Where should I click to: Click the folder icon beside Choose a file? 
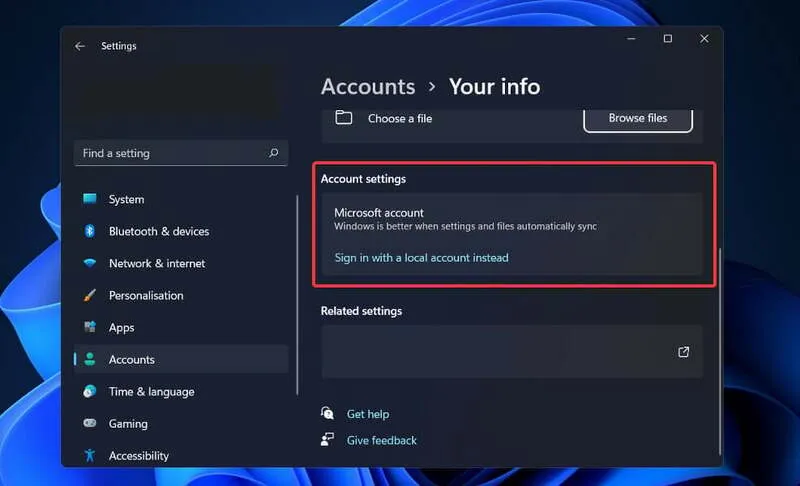[343, 118]
